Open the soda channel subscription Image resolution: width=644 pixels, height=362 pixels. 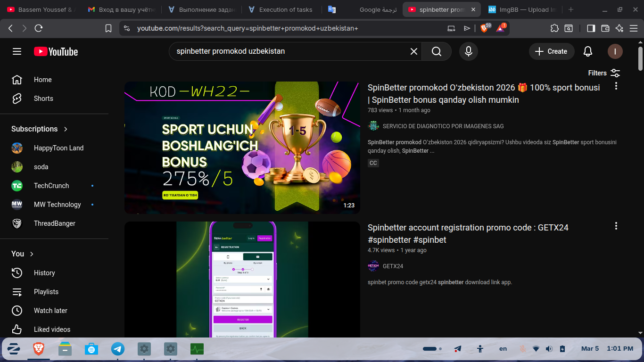point(54,167)
